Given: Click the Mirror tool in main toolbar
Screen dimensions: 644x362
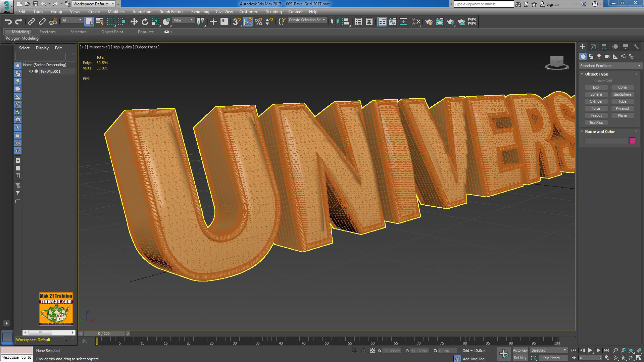Looking at the screenshot, I should click(x=335, y=22).
